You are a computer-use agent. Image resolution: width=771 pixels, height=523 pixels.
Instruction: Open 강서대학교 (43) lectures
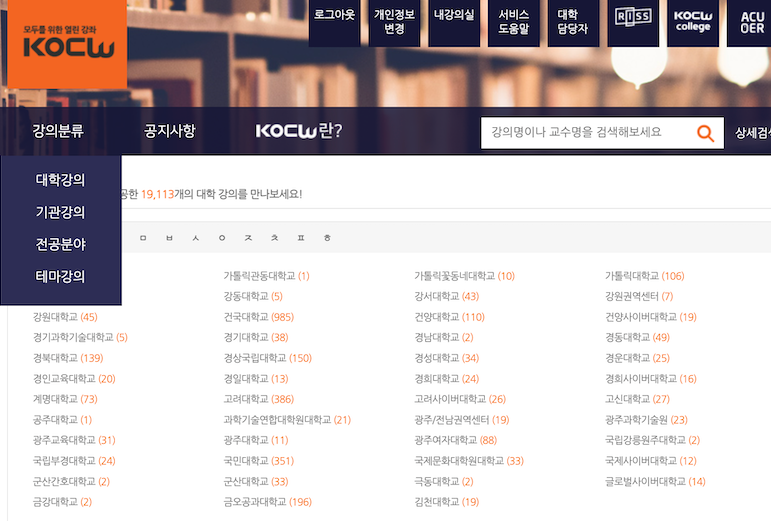click(446, 296)
